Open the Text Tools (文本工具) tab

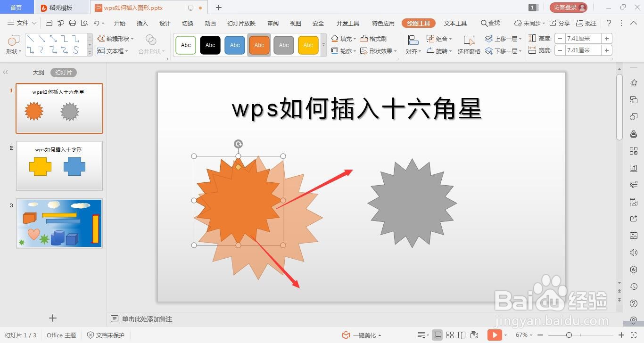455,23
